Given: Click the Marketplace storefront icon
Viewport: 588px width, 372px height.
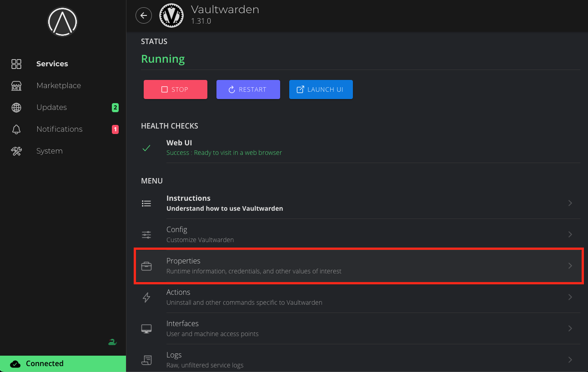Looking at the screenshot, I should [x=16, y=86].
